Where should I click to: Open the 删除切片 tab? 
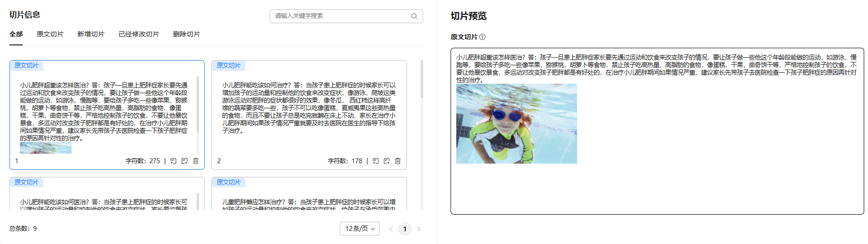186,34
